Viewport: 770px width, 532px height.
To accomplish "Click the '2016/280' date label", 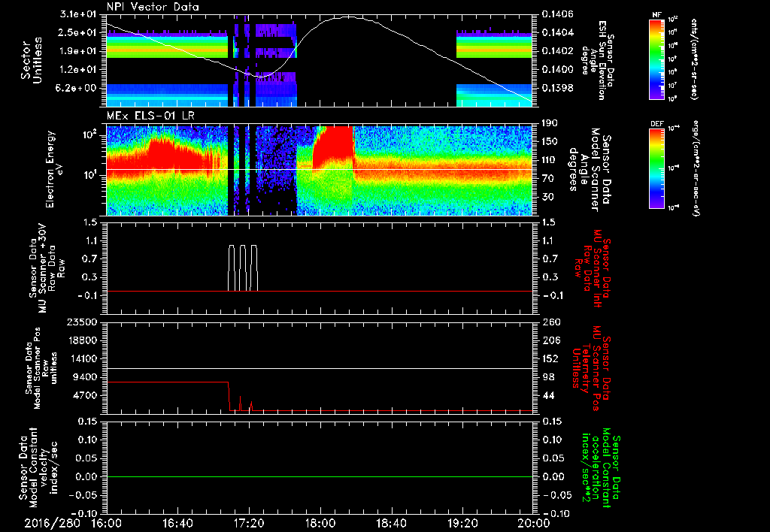I will pos(52,523).
